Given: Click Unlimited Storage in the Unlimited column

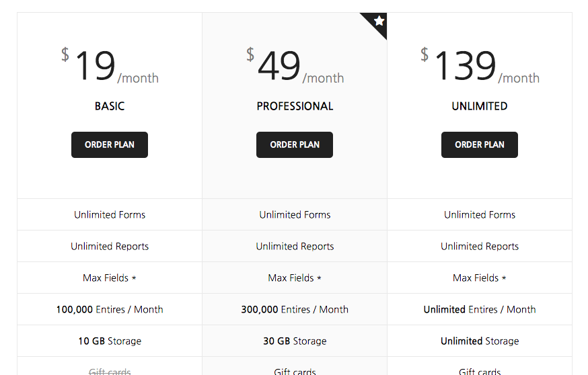Looking at the screenshot, I should 480,341.
